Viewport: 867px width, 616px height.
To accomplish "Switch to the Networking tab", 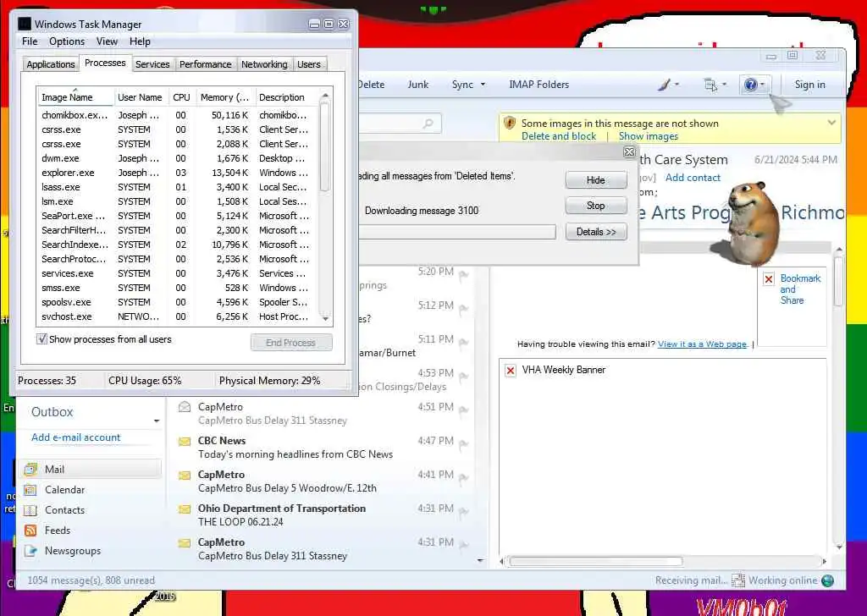I will click(x=264, y=64).
